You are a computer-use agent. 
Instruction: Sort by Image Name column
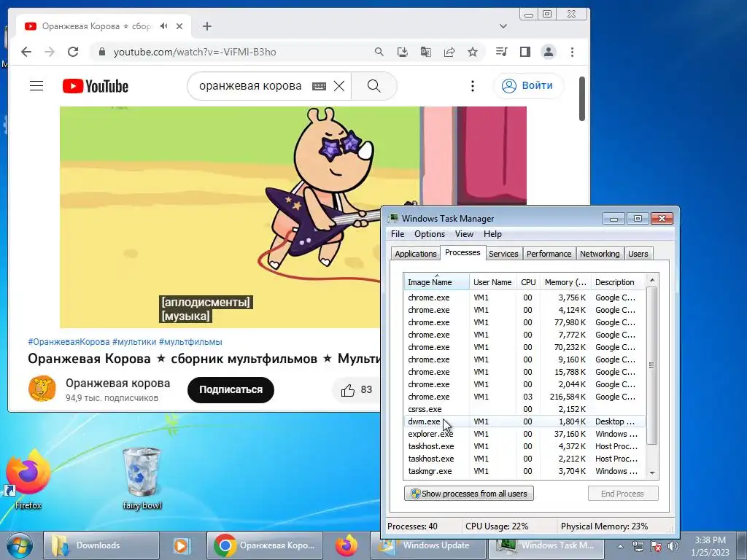[x=436, y=282]
